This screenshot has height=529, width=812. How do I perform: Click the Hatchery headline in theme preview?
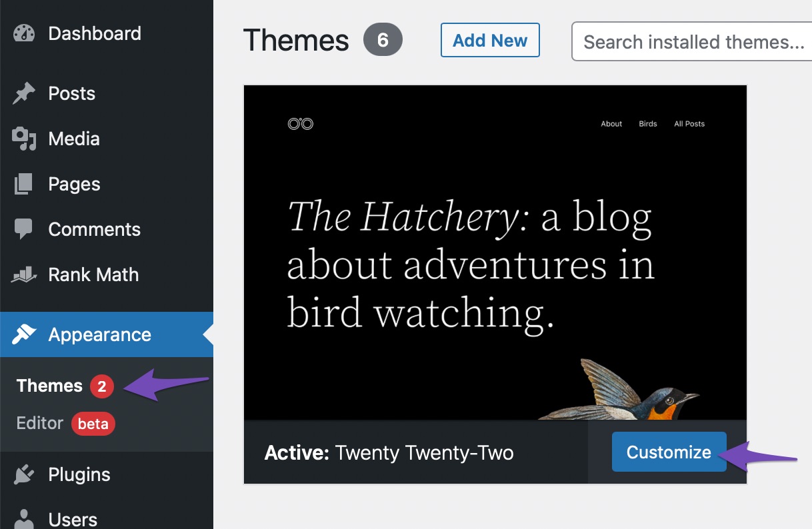point(470,265)
